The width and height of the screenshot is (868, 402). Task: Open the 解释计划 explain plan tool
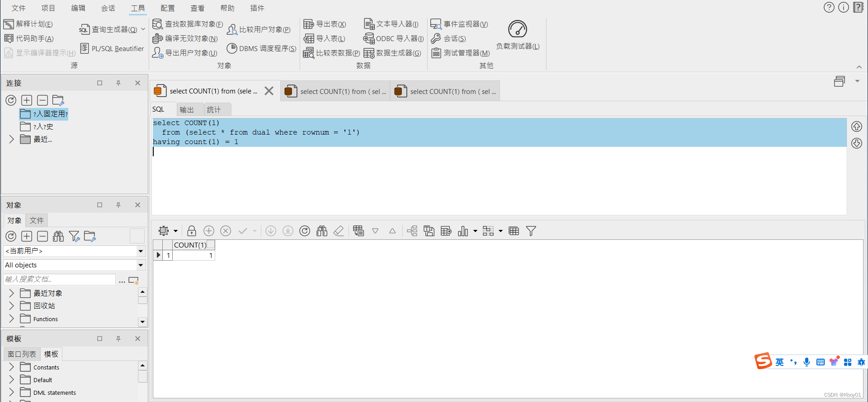click(28, 24)
